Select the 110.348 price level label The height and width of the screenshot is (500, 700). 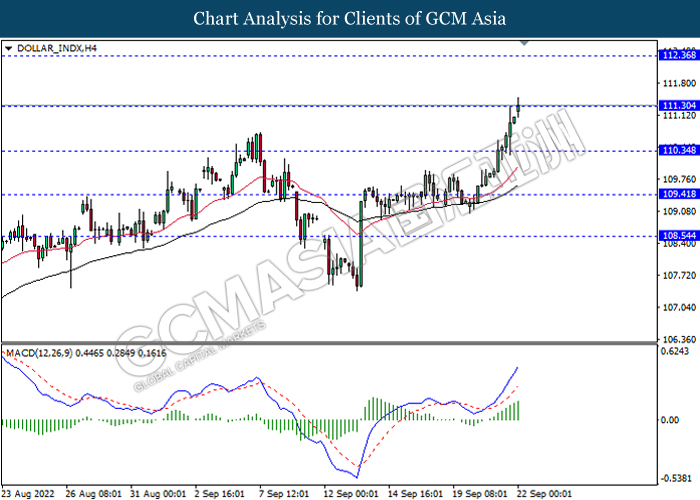point(679,150)
